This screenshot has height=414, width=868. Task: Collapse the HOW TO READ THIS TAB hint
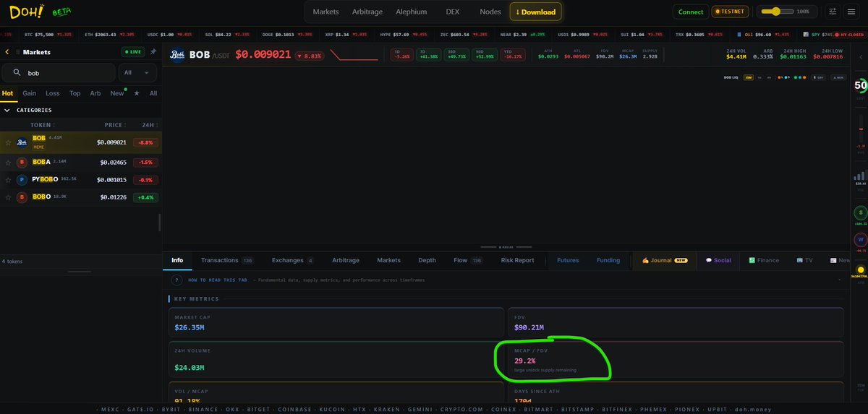tap(840, 280)
